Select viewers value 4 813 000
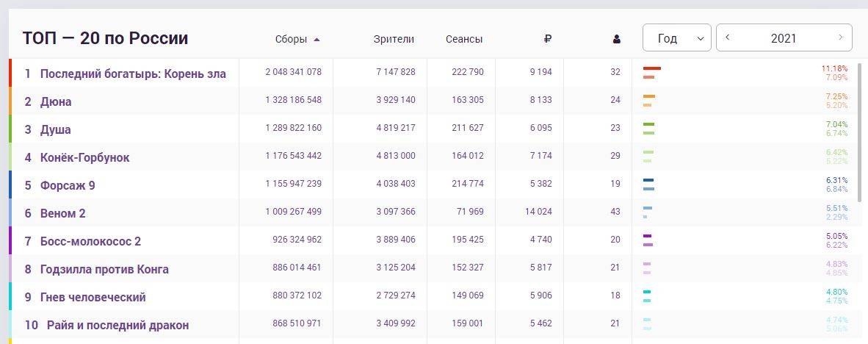 coord(396,156)
